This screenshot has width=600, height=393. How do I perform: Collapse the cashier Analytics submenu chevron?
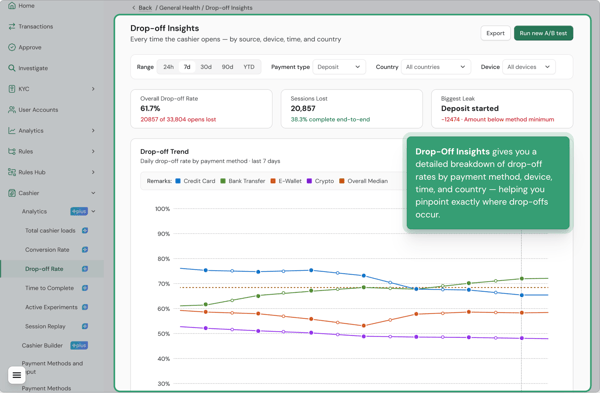pyautogui.click(x=93, y=211)
